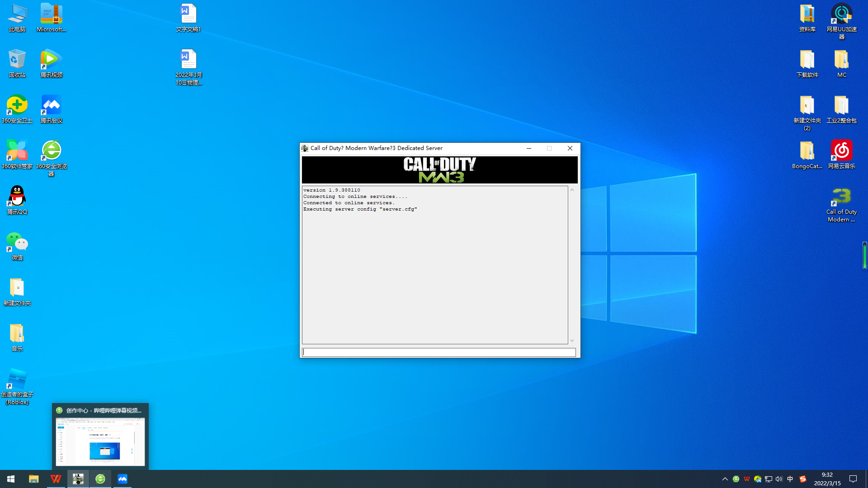Open File Explorer from the taskbar
This screenshot has width=868, height=488.
point(33,479)
